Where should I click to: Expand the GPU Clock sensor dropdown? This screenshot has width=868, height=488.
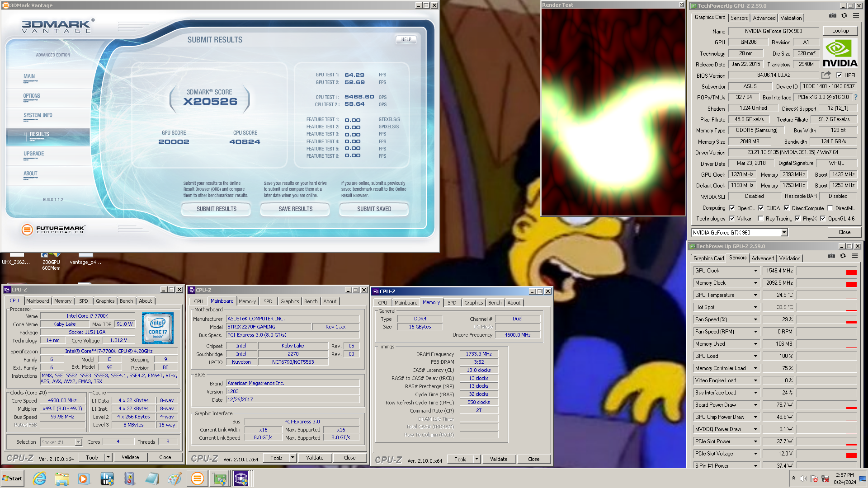[755, 271]
